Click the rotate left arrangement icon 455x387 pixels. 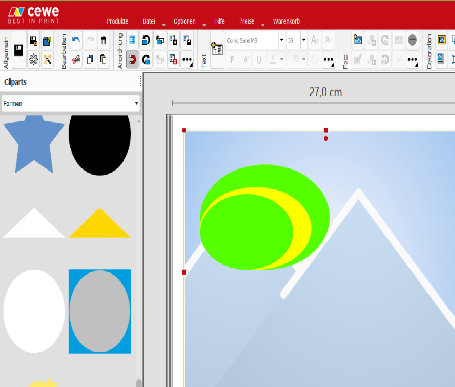coord(146,40)
